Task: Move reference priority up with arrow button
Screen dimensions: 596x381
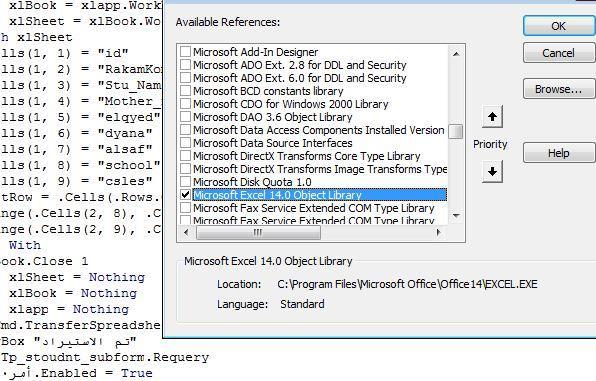Action: click(x=492, y=117)
